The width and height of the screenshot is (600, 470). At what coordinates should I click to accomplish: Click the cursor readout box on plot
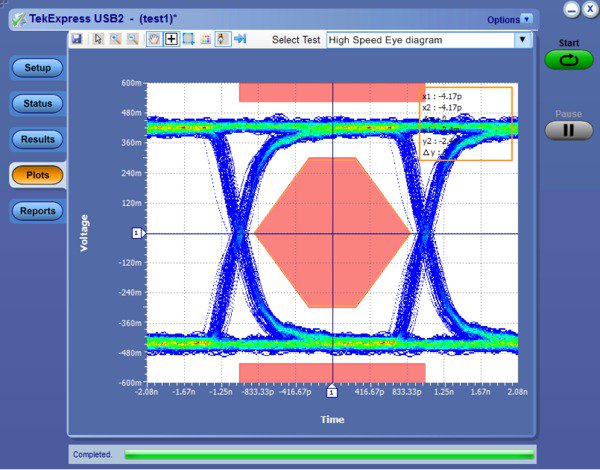point(466,123)
